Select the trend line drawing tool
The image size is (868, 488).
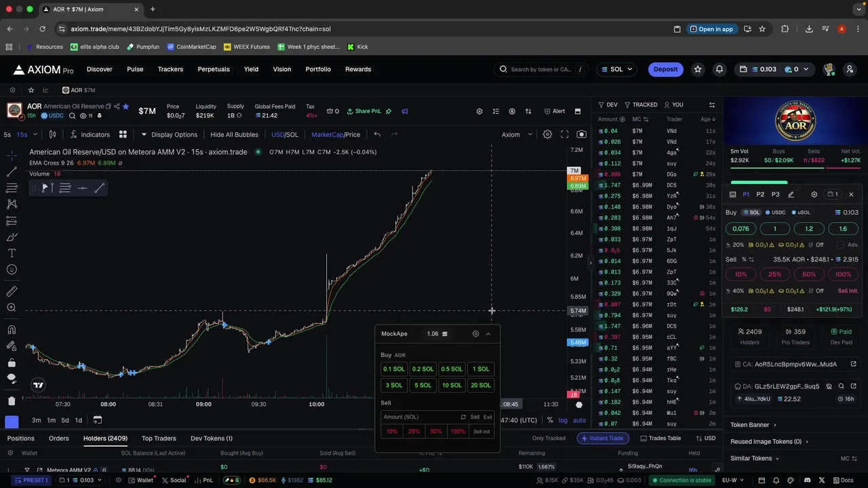(x=12, y=172)
